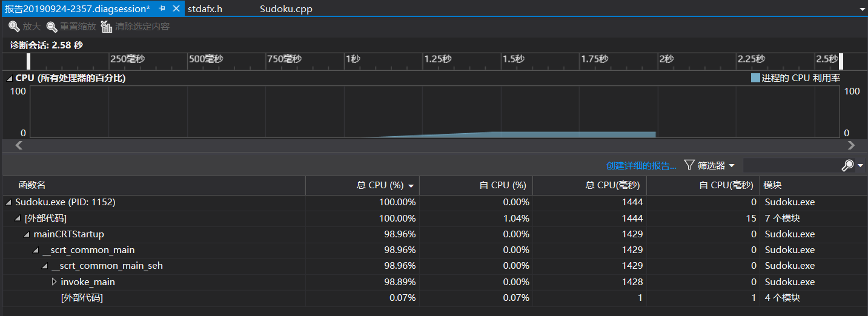The width and height of the screenshot is (868, 316).
Task: Collapse the mainCRTStartup node
Action: tap(27, 234)
